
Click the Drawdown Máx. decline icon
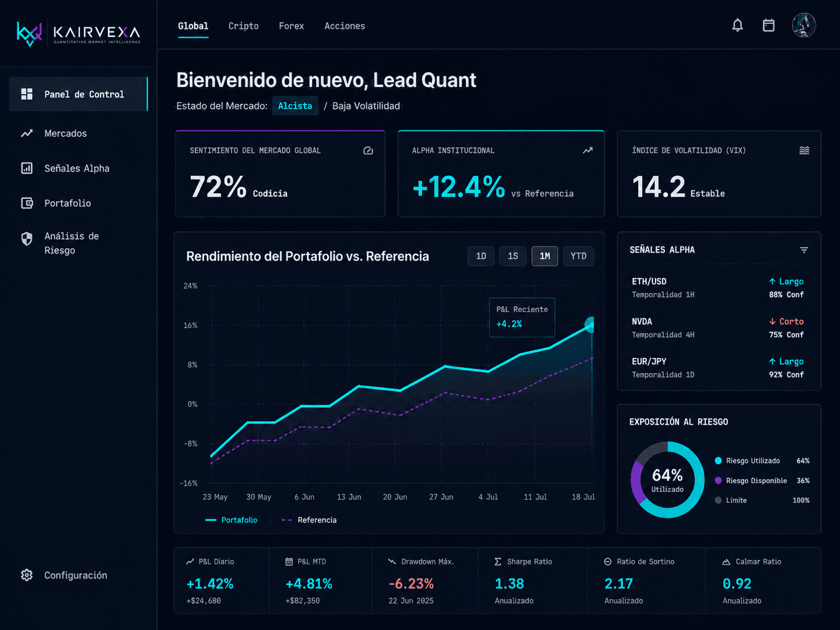click(x=392, y=562)
